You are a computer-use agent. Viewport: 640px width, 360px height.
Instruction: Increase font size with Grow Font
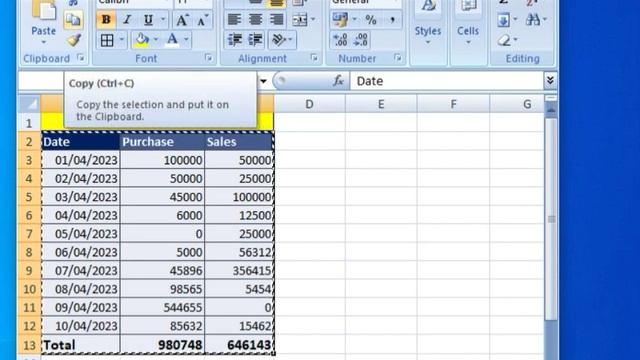click(x=182, y=20)
